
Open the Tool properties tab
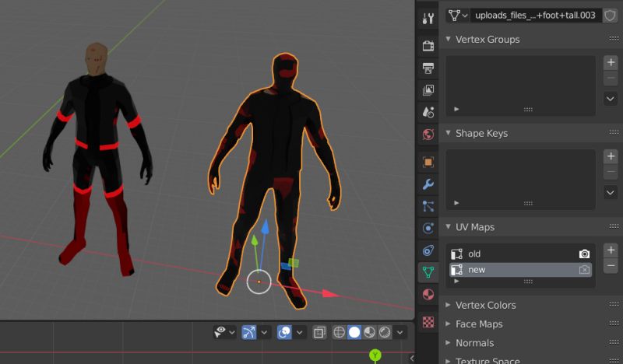pyautogui.click(x=428, y=18)
